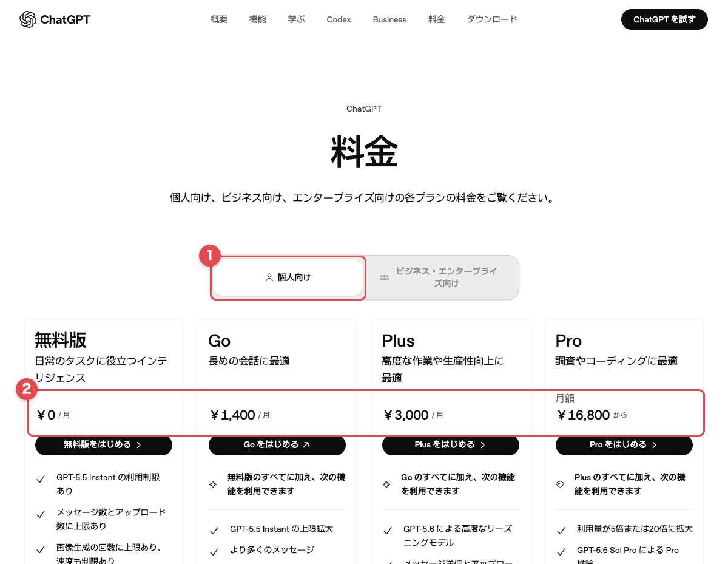Click the text 調査やコーディングに最適
728x564 pixels.
[616, 361]
